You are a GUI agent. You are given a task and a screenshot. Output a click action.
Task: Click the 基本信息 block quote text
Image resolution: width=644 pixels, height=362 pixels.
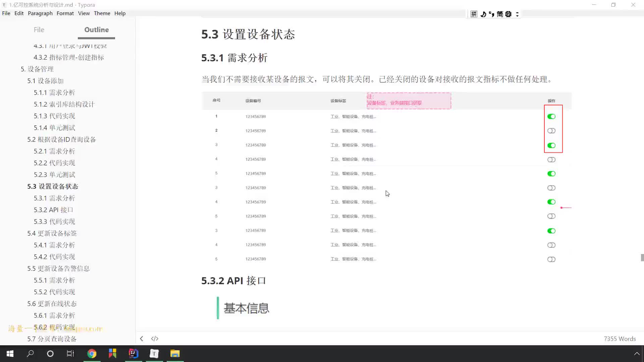247,308
